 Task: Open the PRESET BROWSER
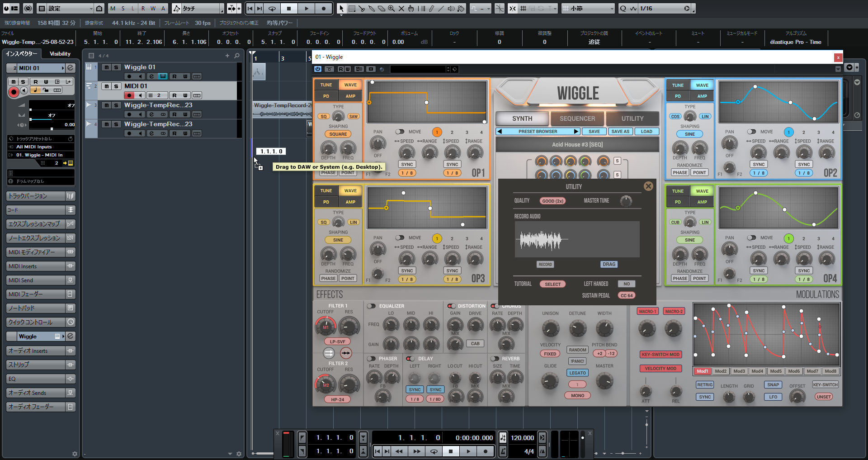pyautogui.click(x=538, y=132)
